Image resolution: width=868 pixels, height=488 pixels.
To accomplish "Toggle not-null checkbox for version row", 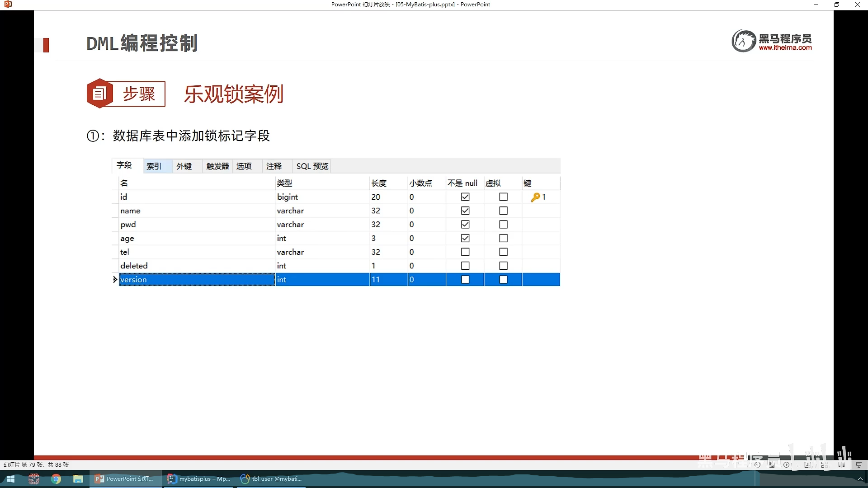I will [x=465, y=280].
